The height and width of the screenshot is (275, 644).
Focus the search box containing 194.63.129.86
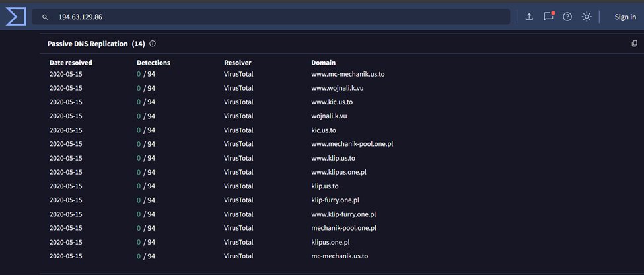(x=271, y=17)
